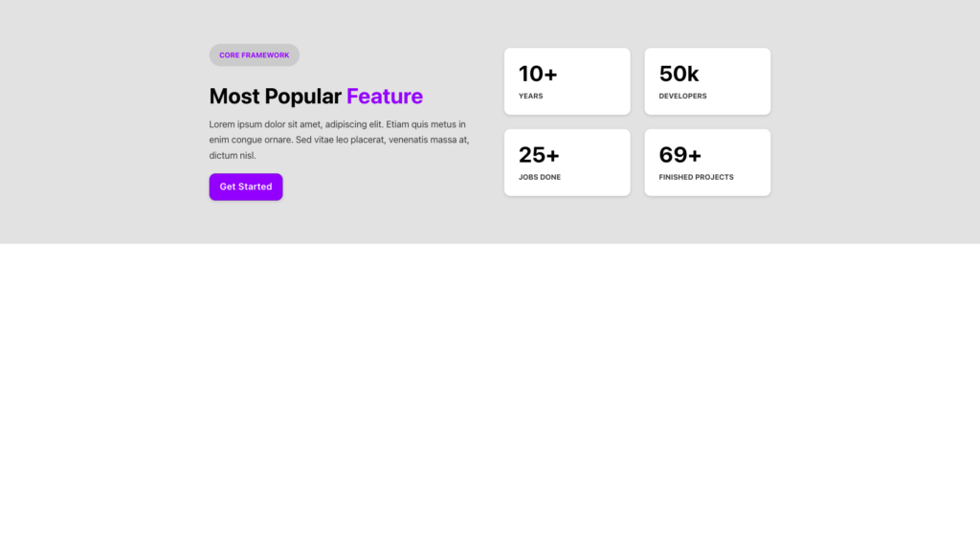
Task: Select the 10+ number in first card
Action: tap(538, 74)
